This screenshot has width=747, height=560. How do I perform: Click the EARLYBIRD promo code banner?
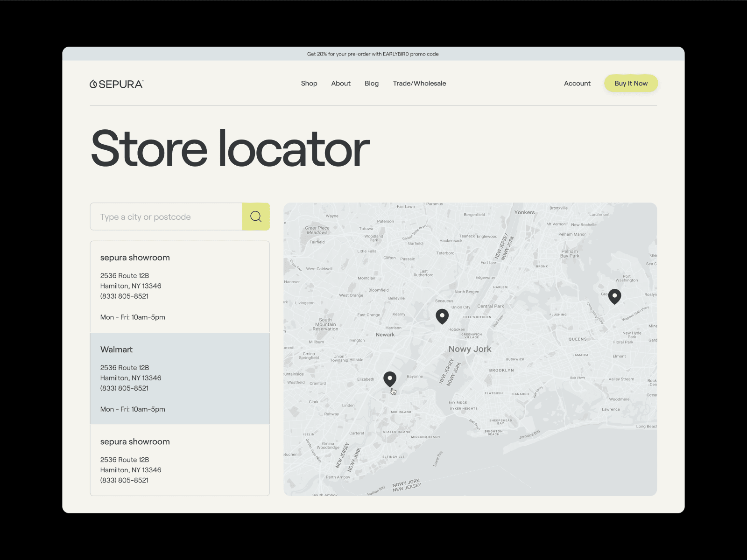373,54
